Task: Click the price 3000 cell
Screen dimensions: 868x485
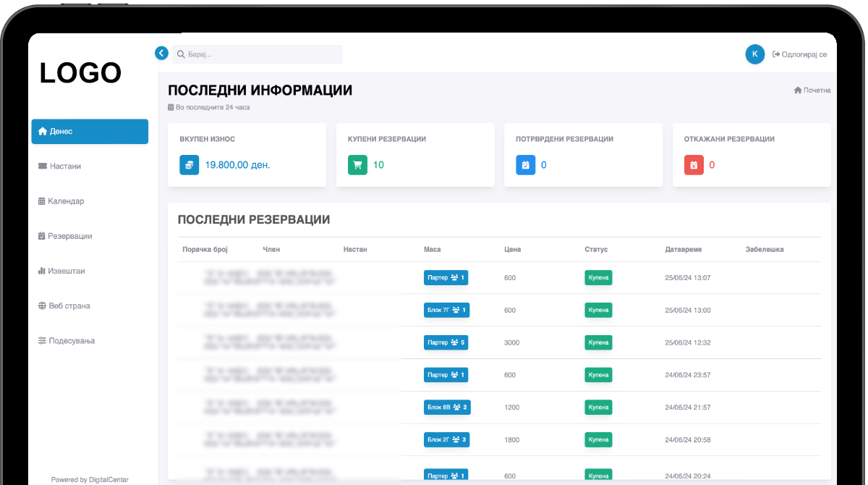Action: click(x=511, y=342)
